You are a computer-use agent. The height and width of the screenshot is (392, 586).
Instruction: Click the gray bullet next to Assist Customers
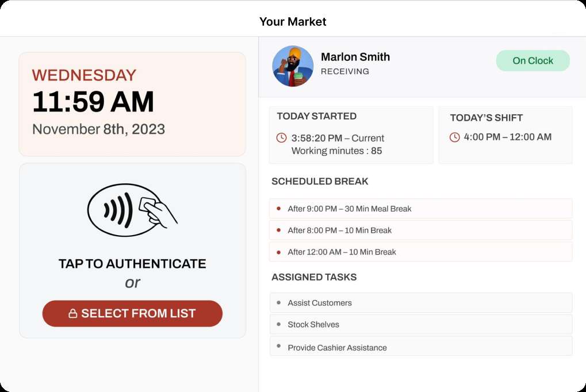click(x=278, y=303)
